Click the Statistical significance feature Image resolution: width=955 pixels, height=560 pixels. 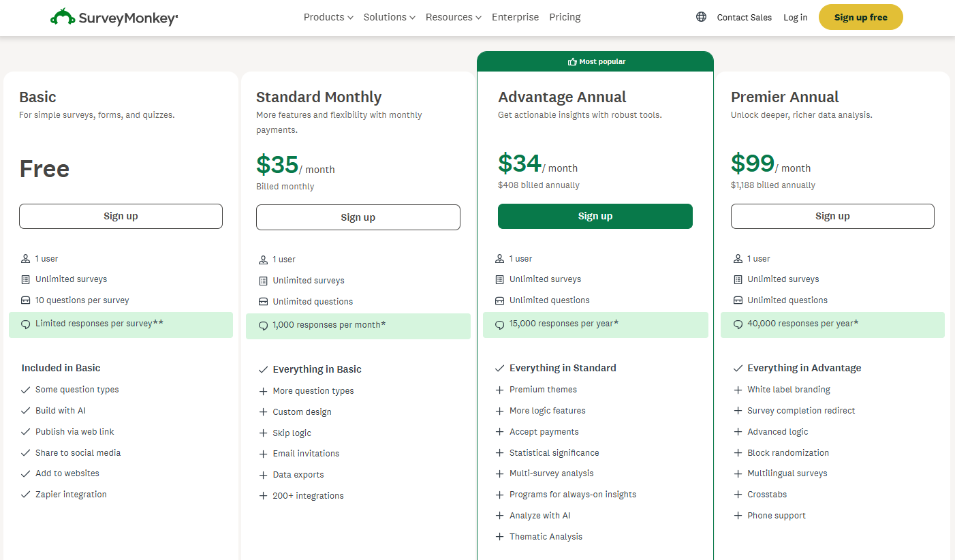click(x=554, y=453)
